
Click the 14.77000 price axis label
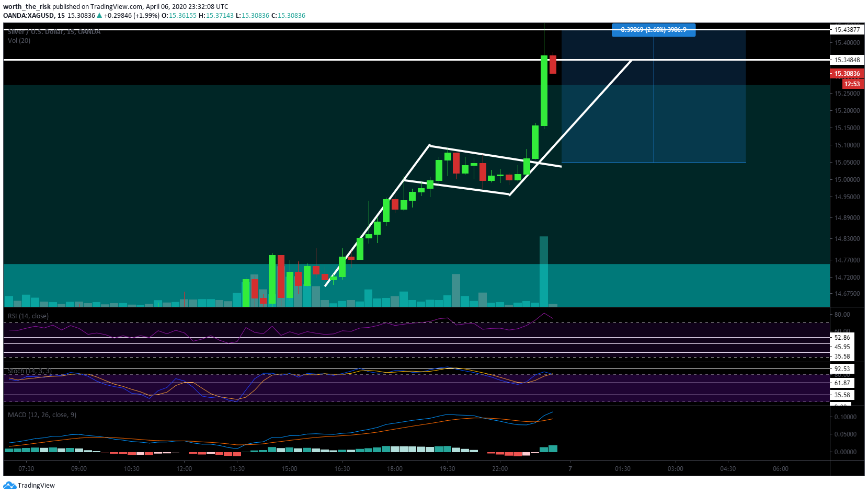[847, 260]
